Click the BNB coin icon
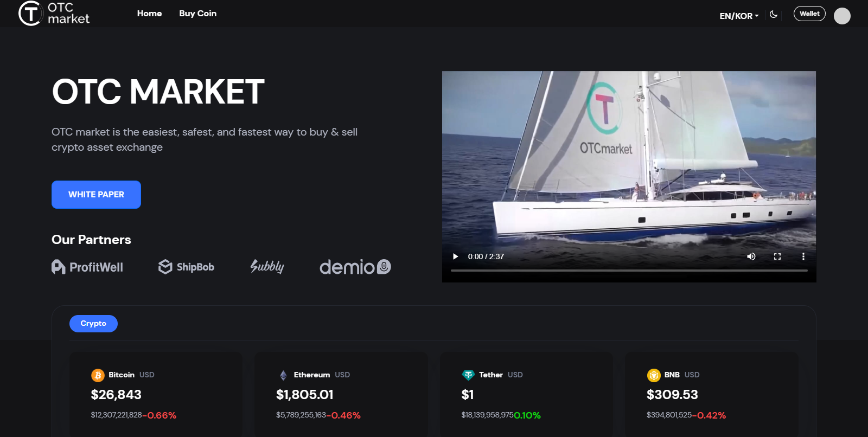This screenshot has height=437, width=868. 654,375
